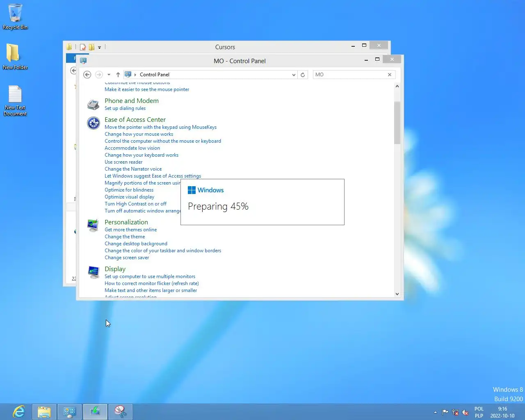The height and width of the screenshot is (420, 525).
Task: Click the New Folder icon in Cursors window toolbar
Action: (91, 47)
